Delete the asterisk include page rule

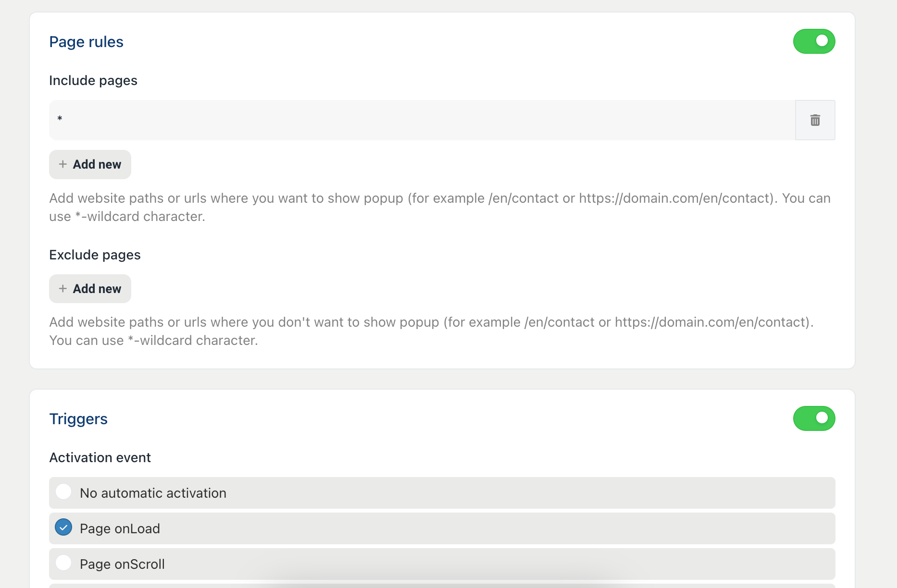tap(815, 120)
